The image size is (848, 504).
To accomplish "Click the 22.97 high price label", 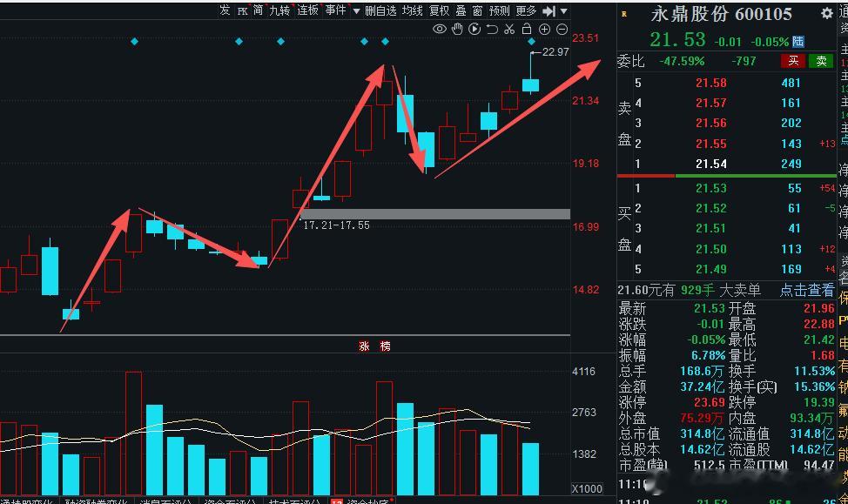I will point(555,52).
